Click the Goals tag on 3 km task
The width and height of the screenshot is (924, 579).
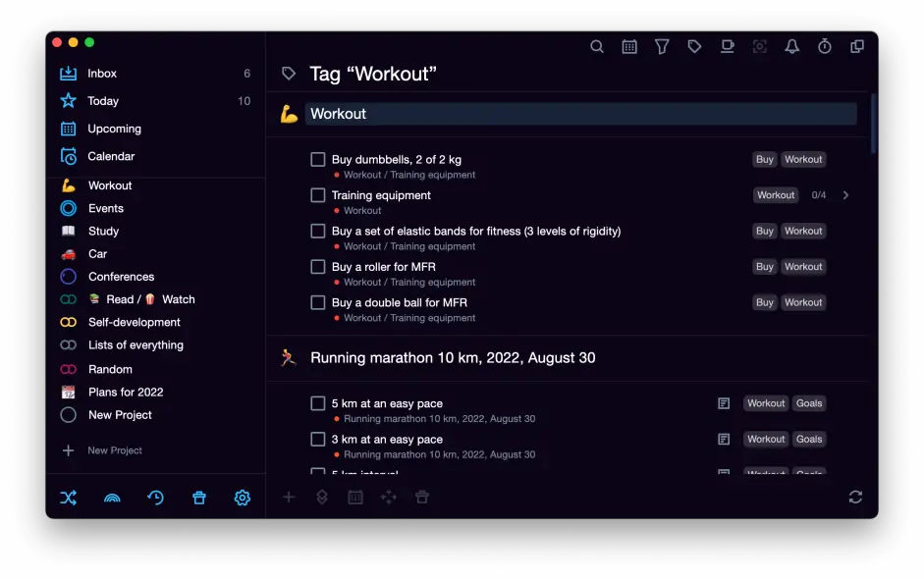click(x=809, y=439)
